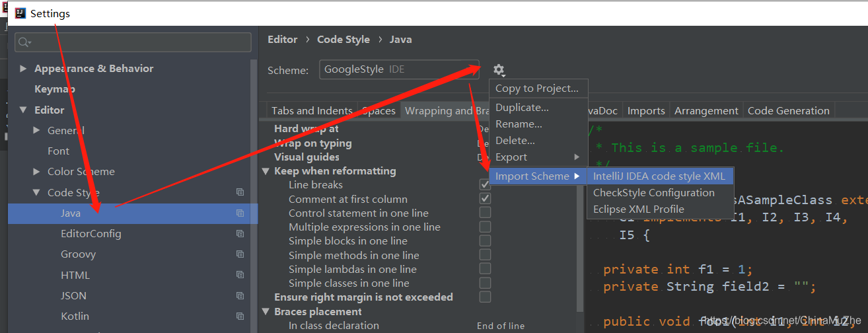The width and height of the screenshot is (868, 333).
Task: Select Java under Code Style
Action: click(133, 213)
